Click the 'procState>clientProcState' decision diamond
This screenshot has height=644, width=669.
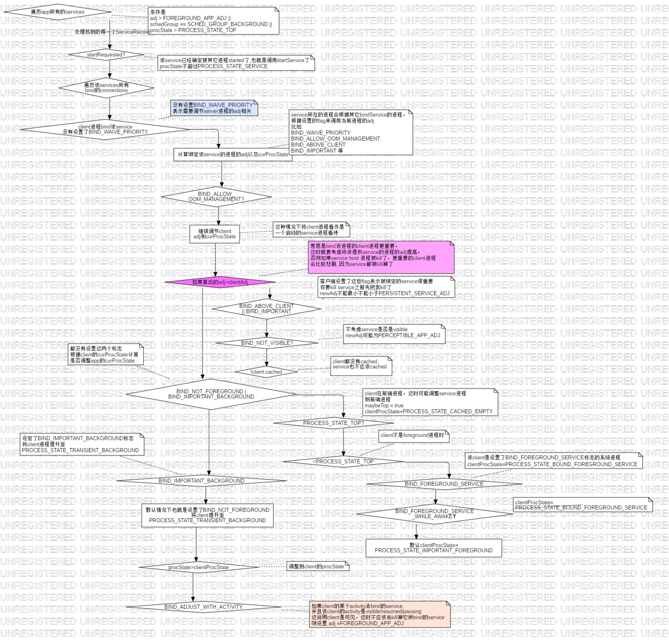pos(198,567)
